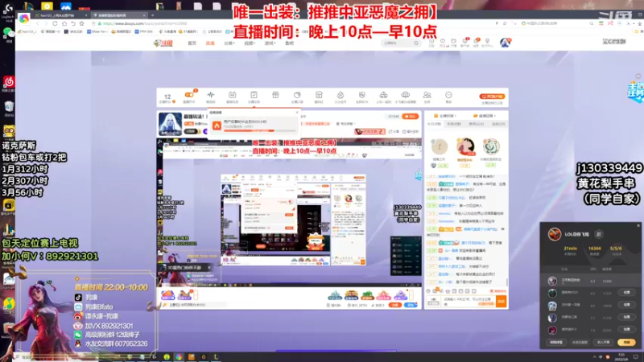Expand the 游戏 nav dropdown
The width and height of the screenshot is (644, 362).
[x=270, y=43]
